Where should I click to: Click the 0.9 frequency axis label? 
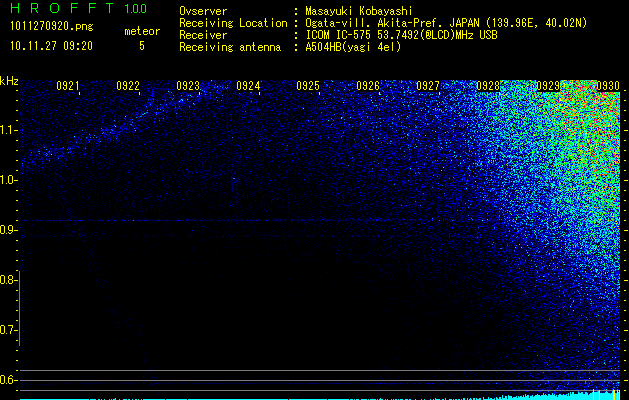click(8, 230)
